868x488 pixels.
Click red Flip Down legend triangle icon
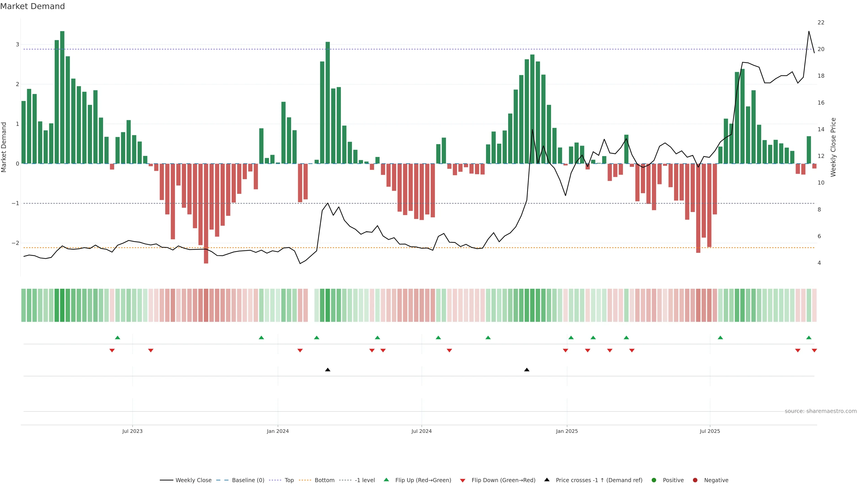(463, 481)
